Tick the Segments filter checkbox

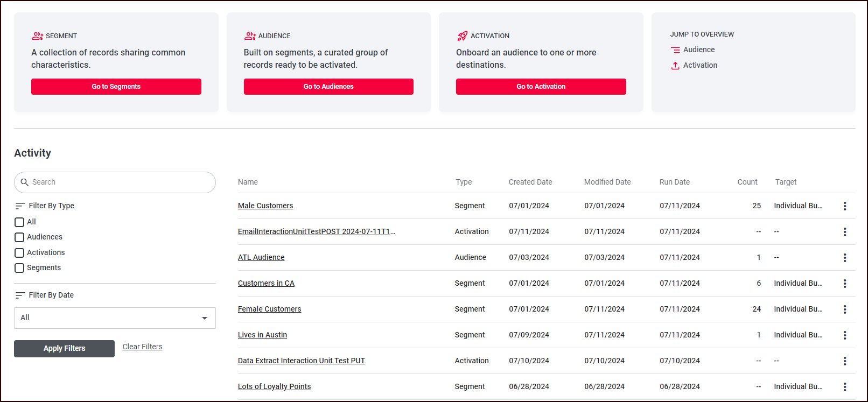click(x=19, y=268)
